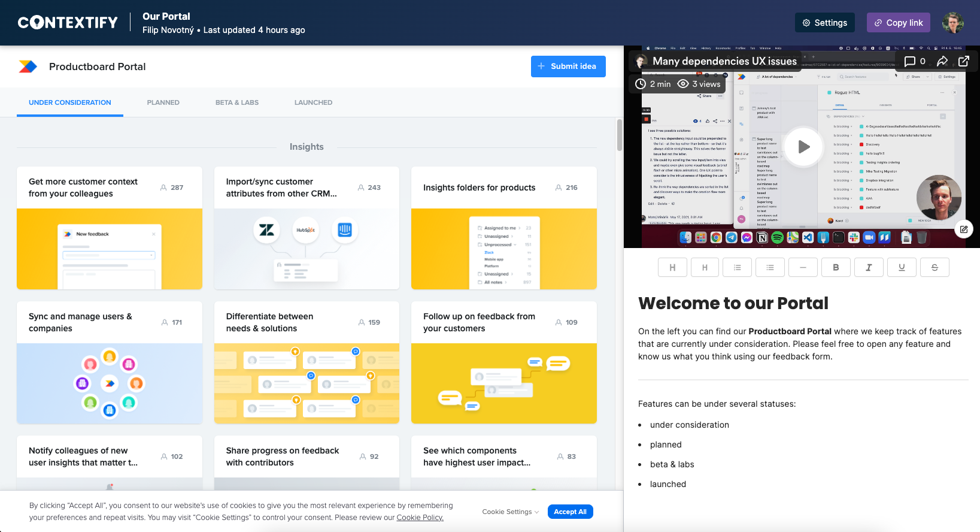Click the 'Welcome to our Portal' heading
This screenshot has height=532, width=980.
click(x=733, y=303)
